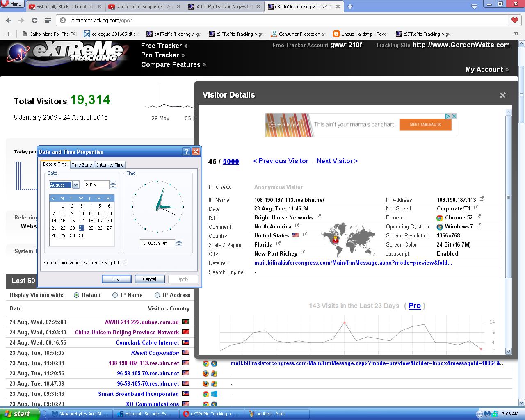Open external link icon beside Florida
The height and width of the screenshot is (420, 525).
point(278,244)
